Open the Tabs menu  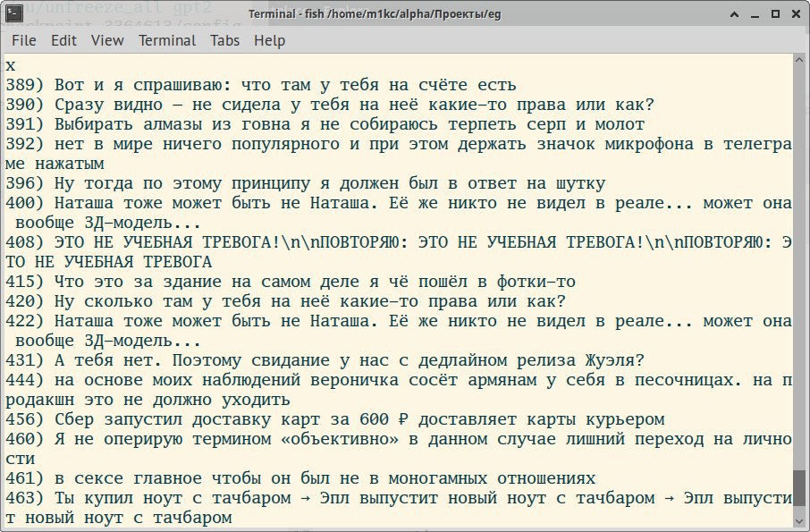[224, 40]
